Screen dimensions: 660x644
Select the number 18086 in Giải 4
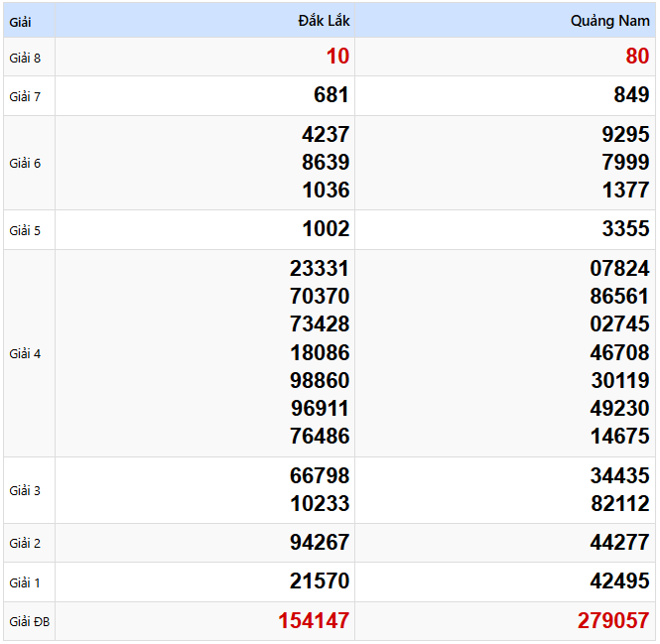(x=320, y=352)
